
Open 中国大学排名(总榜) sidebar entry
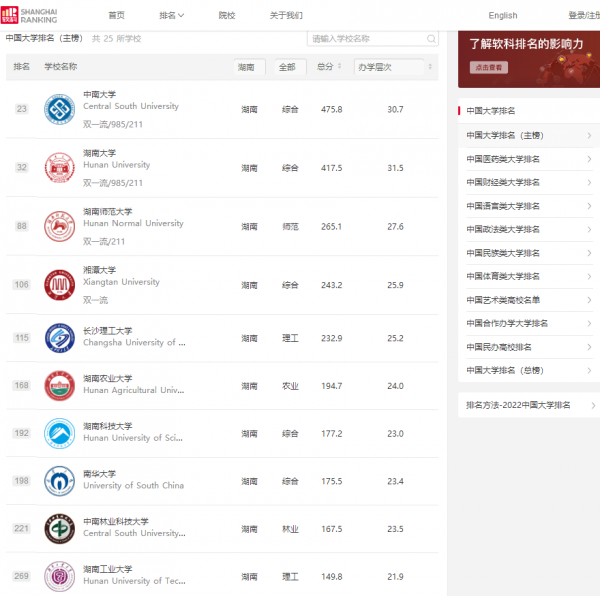click(x=529, y=370)
